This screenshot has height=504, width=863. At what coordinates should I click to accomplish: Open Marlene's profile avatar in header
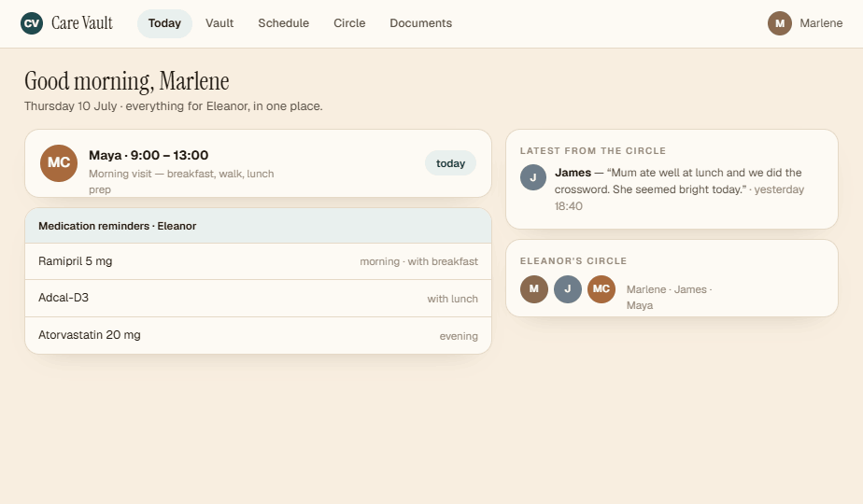pyautogui.click(x=779, y=23)
